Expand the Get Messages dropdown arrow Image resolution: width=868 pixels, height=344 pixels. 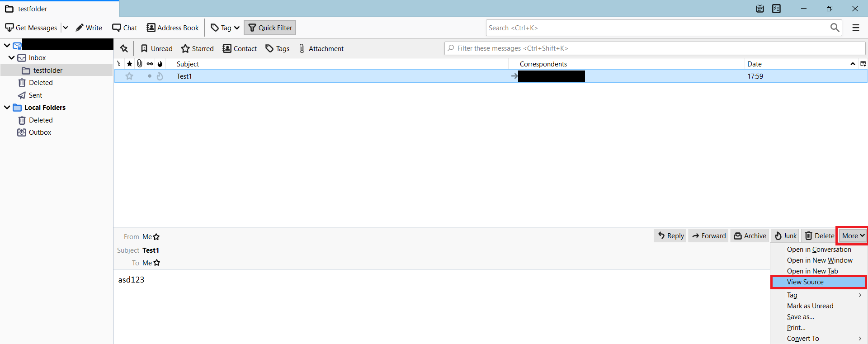(66, 28)
